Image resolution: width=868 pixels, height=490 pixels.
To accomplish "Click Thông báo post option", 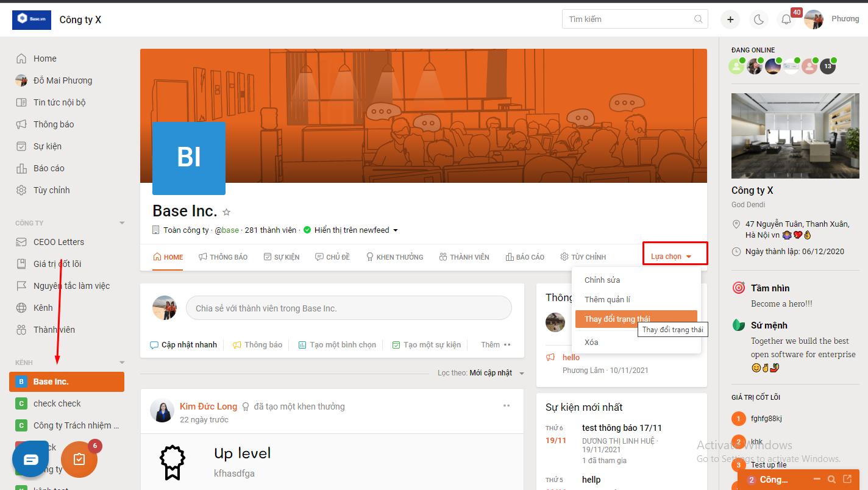I will click(x=257, y=345).
